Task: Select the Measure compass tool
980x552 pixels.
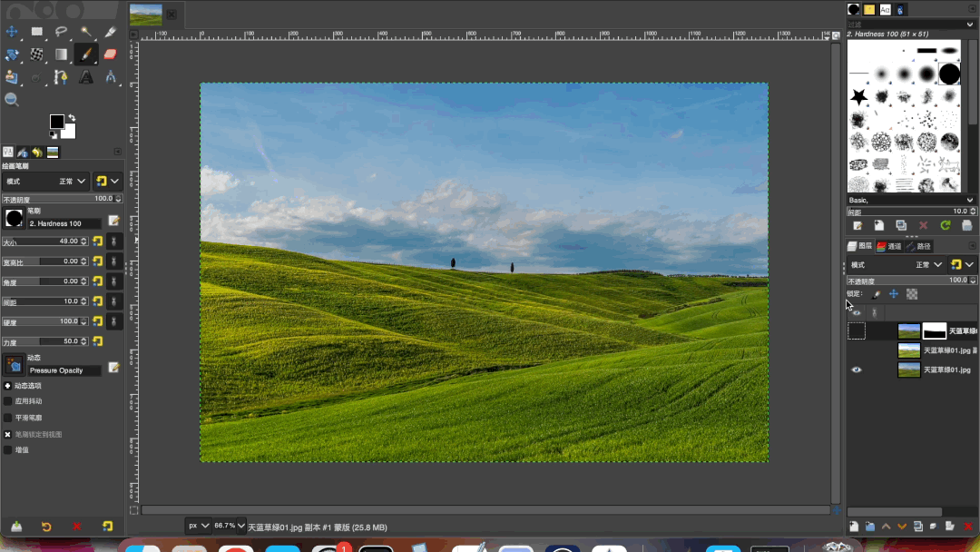Action: coord(111,77)
